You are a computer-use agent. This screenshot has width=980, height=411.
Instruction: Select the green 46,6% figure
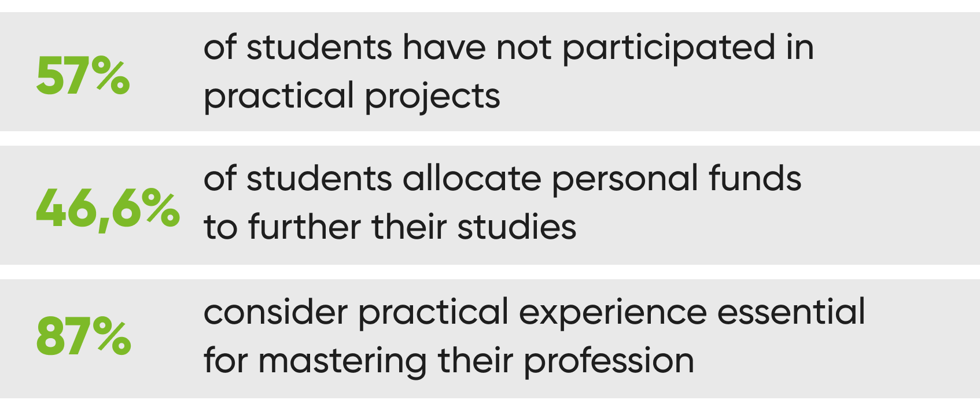108,209
